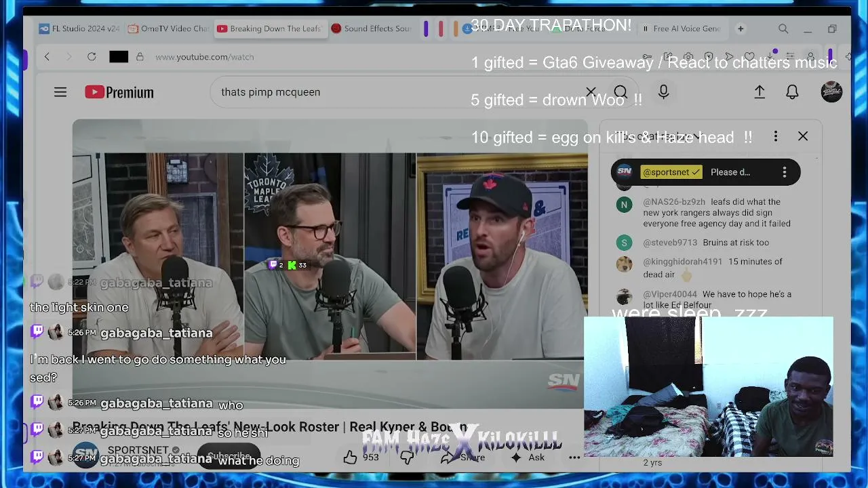Select the '15 minutes of dead air' message

coord(713,268)
